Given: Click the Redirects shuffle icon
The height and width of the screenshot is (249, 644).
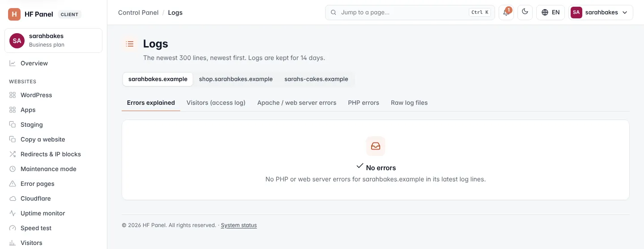Looking at the screenshot, I should pos(13,154).
